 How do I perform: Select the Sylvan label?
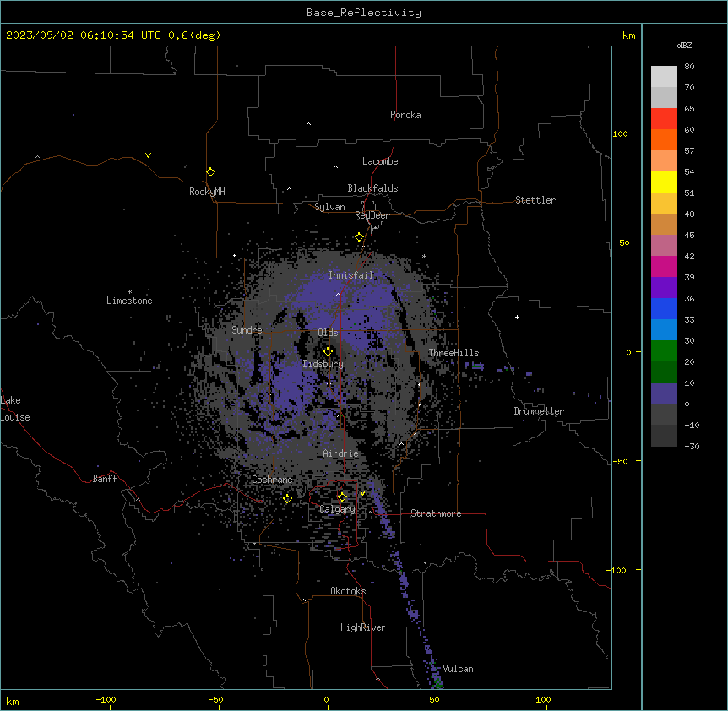(x=329, y=207)
